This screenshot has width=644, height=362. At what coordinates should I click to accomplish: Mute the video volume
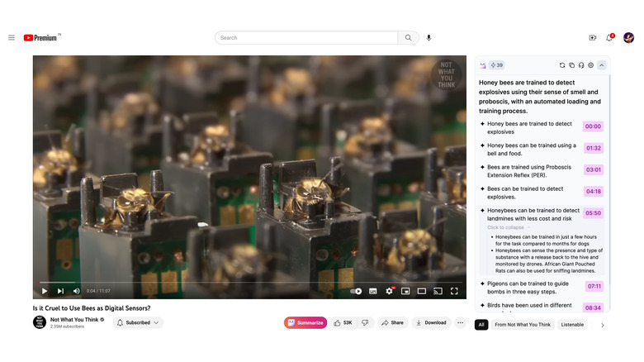pos(77,291)
